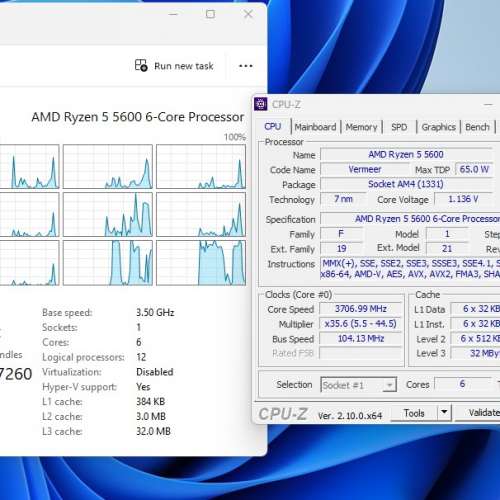Click the Ext. Family value 19
This screenshot has width=500, height=500.
click(x=342, y=248)
